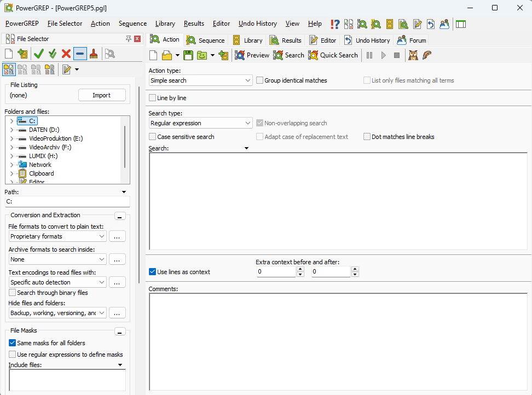532x395 pixels.
Task: Increase the Extra context before value
Action: (x=300, y=269)
